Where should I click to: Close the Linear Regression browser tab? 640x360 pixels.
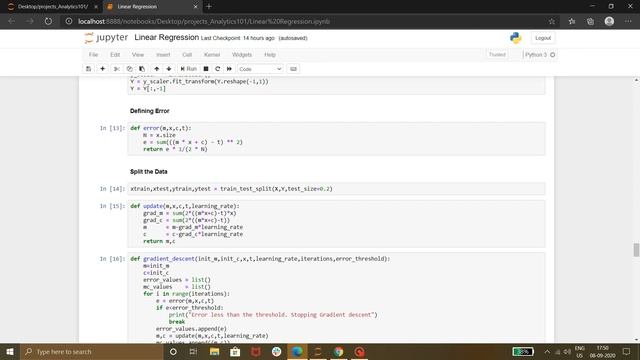click(196, 7)
